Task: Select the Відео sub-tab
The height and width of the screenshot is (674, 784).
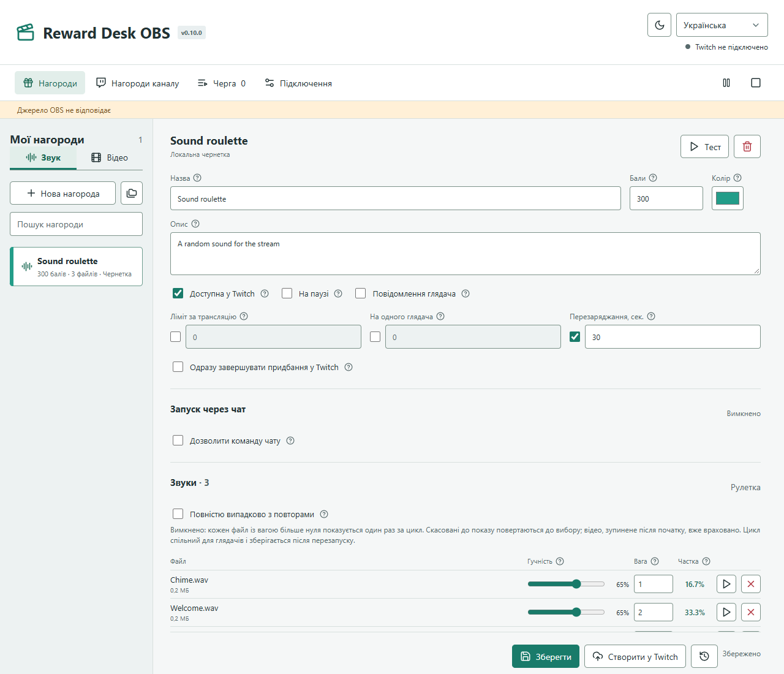Action: (x=110, y=157)
